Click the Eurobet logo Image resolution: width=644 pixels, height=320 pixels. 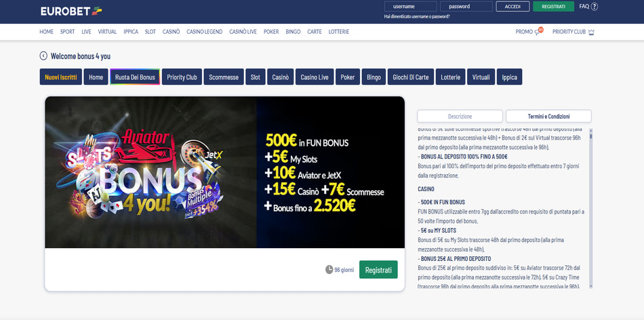click(x=71, y=11)
